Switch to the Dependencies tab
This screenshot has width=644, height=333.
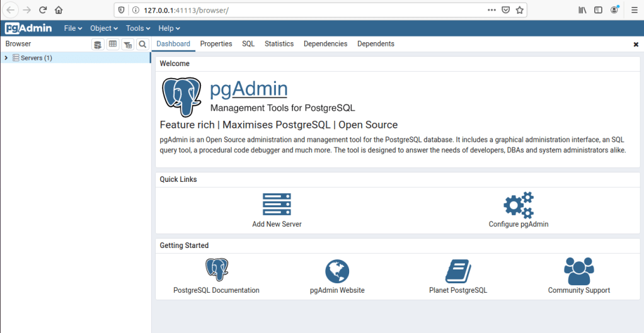coord(325,44)
